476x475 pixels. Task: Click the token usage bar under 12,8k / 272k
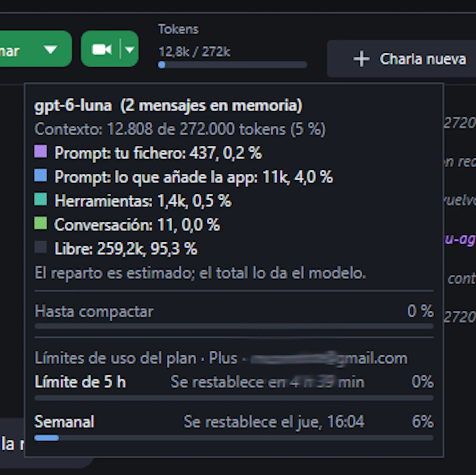click(x=232, y=65)
